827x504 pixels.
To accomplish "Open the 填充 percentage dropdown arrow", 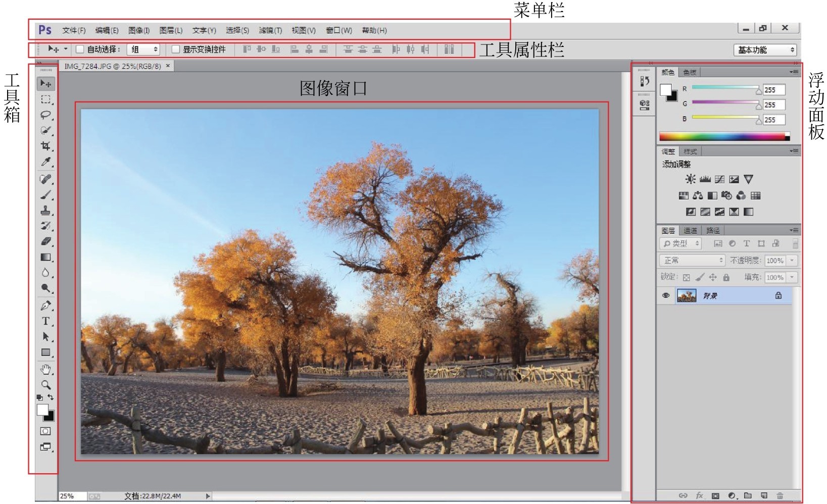I will [x=792, y=277].
